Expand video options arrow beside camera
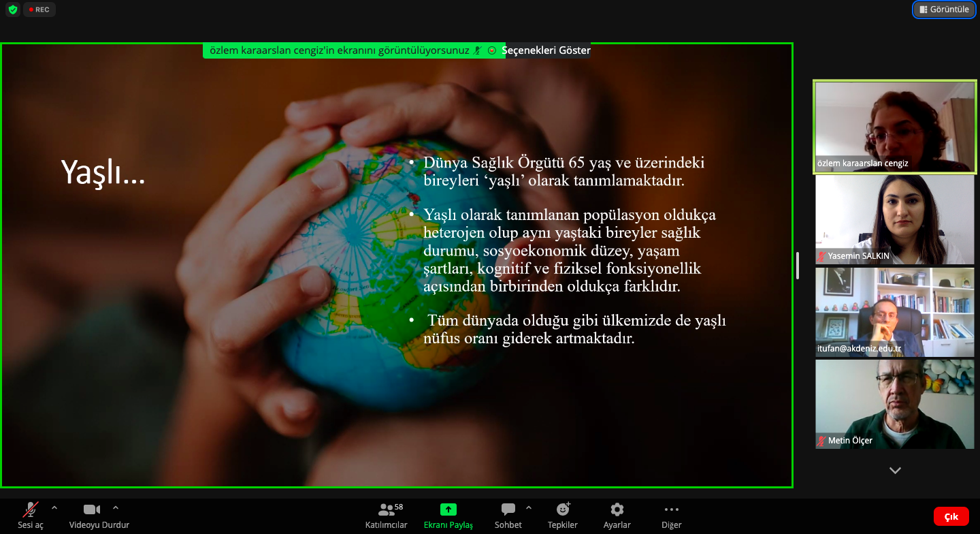Image resolution: width=980 pixels, height=534 pixels. click(x=116, y=508)
